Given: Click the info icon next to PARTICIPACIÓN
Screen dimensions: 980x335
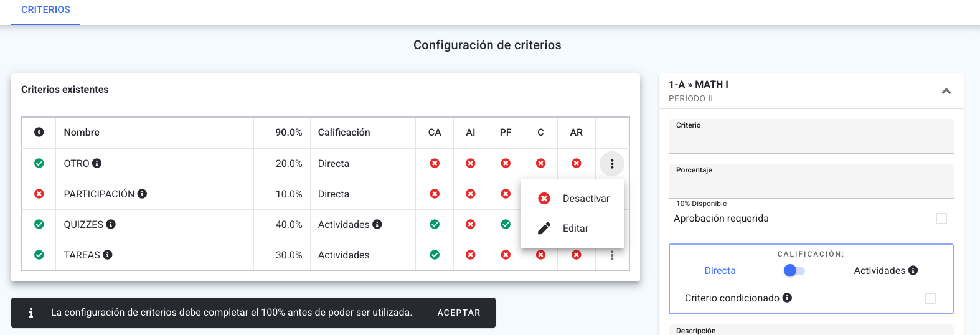Looking at the screenshot, I should [142, 194].
